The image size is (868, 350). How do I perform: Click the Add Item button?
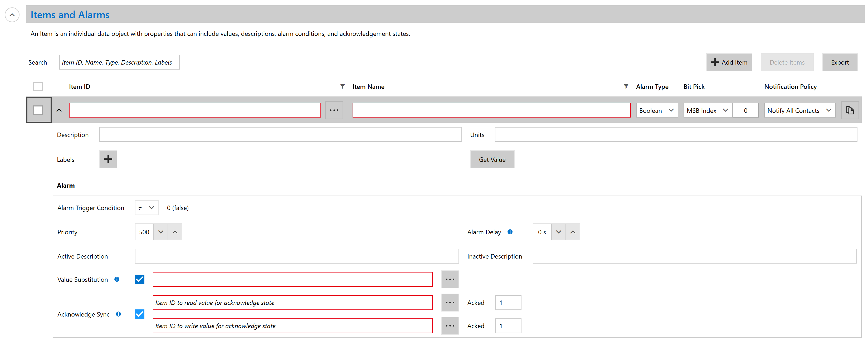729,62
